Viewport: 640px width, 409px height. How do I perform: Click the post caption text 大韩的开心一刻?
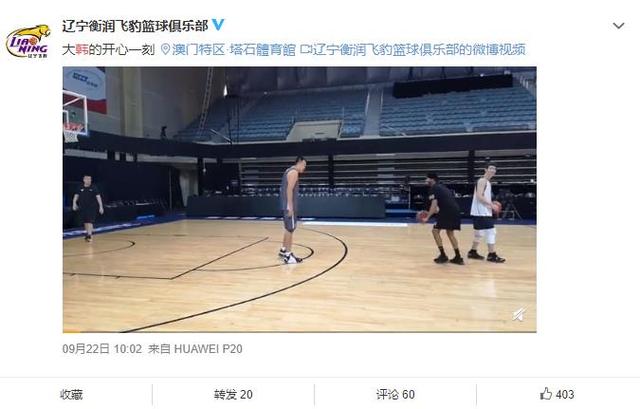click(x=108, y=50)
